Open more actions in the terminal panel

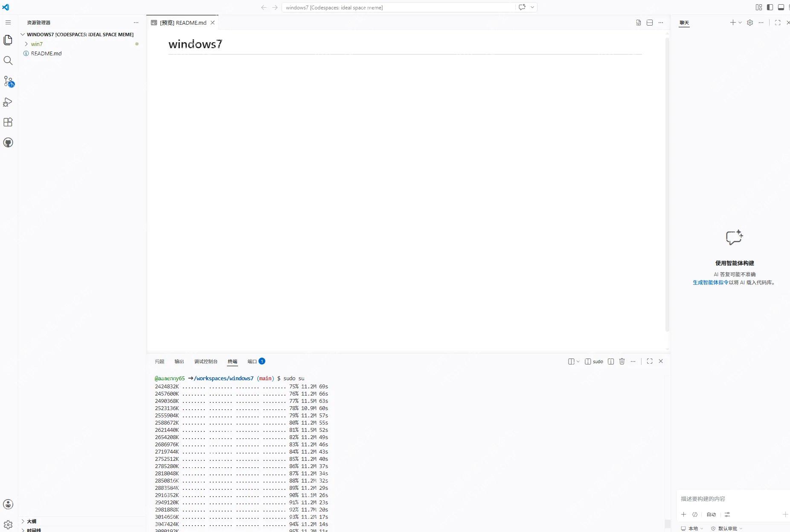[633, 361]
